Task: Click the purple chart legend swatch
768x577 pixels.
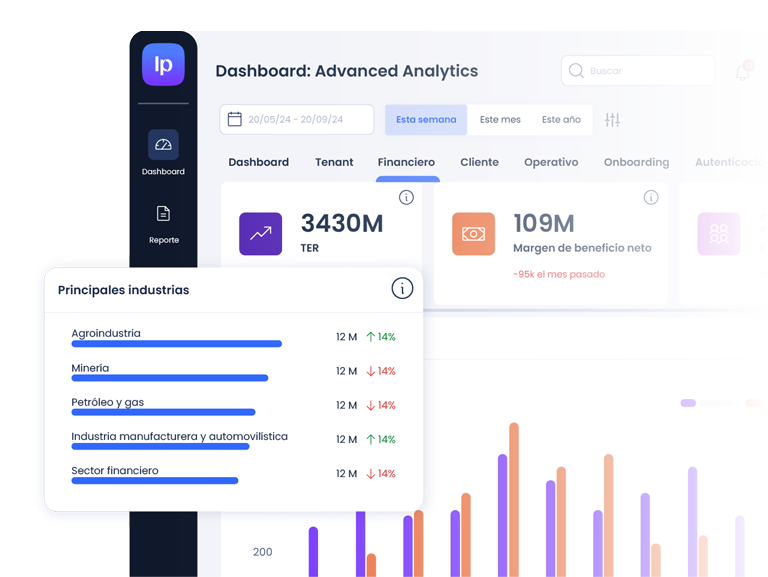Action: coord(688,403)
